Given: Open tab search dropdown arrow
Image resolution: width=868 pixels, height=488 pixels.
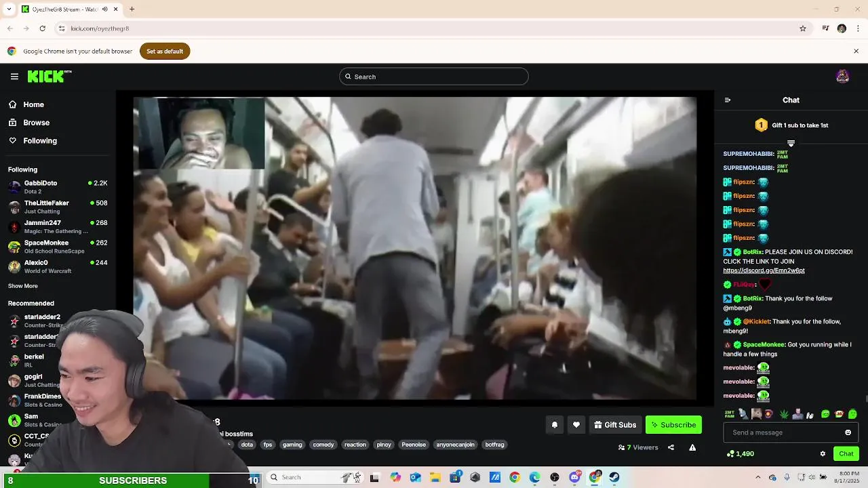Looking at the screenshot, I should point(9,9).
